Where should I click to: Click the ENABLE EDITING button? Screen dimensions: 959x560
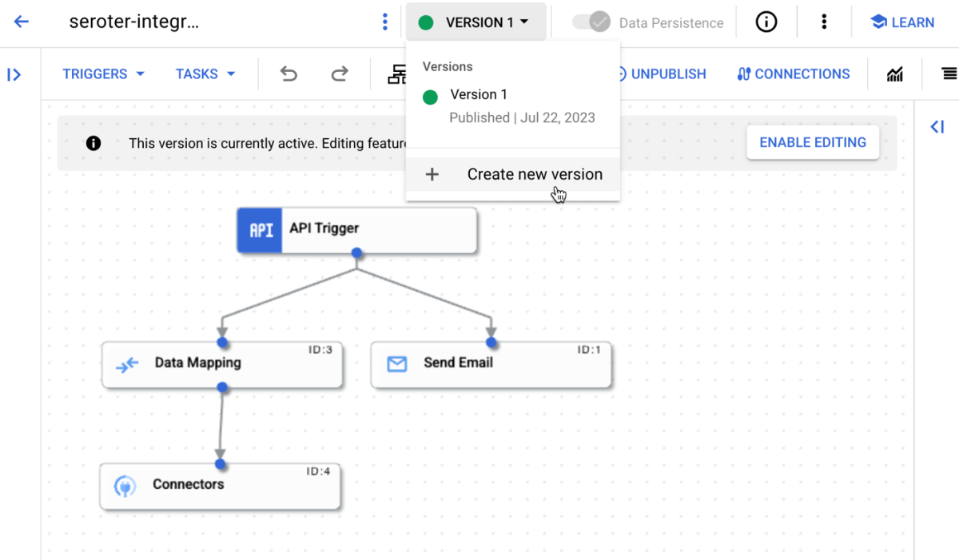813,142
